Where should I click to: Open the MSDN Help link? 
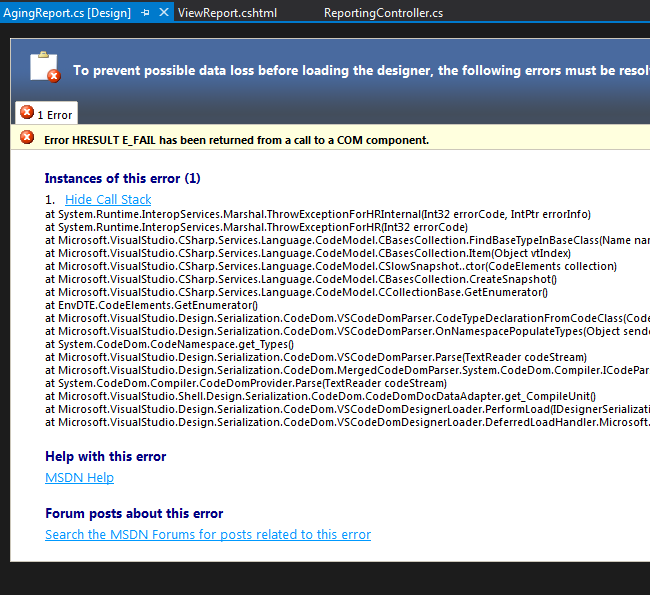79,478
